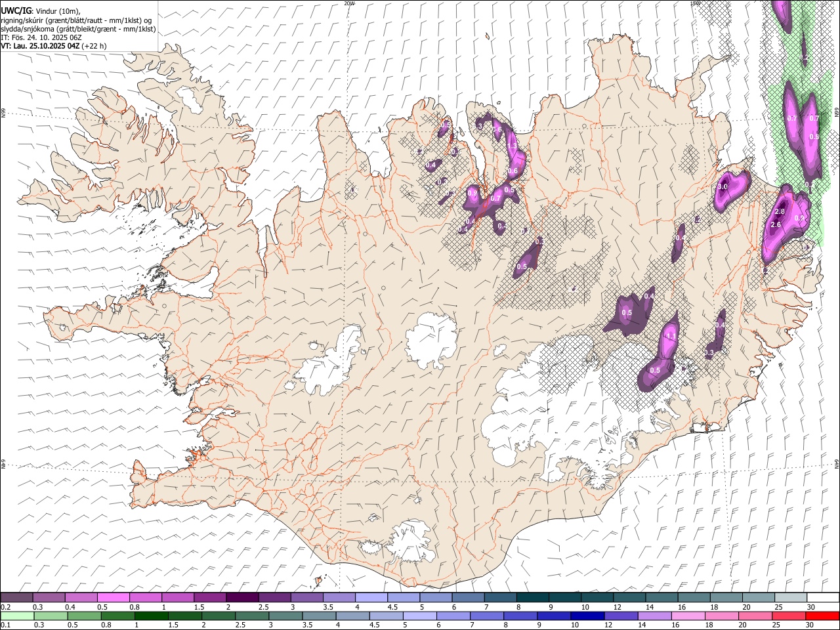Click the 'IT: Fös. 24. 10. 2025 06Z' line
840x630 pixels.
41,37
